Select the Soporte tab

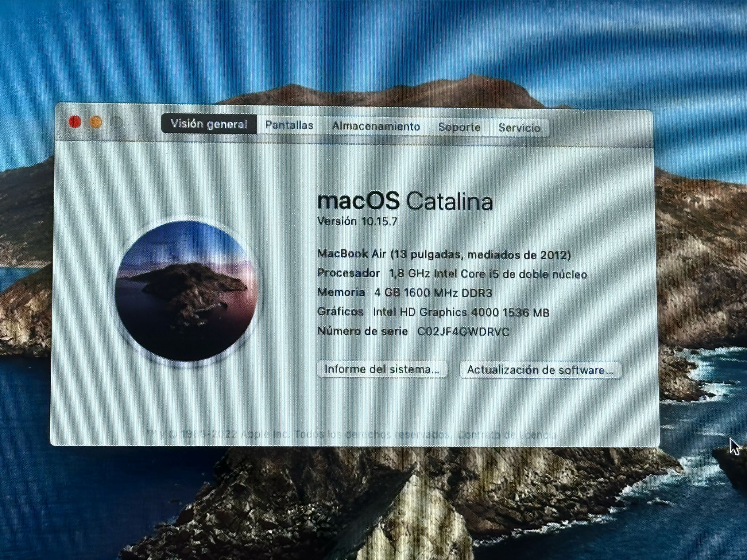point(459,127)
